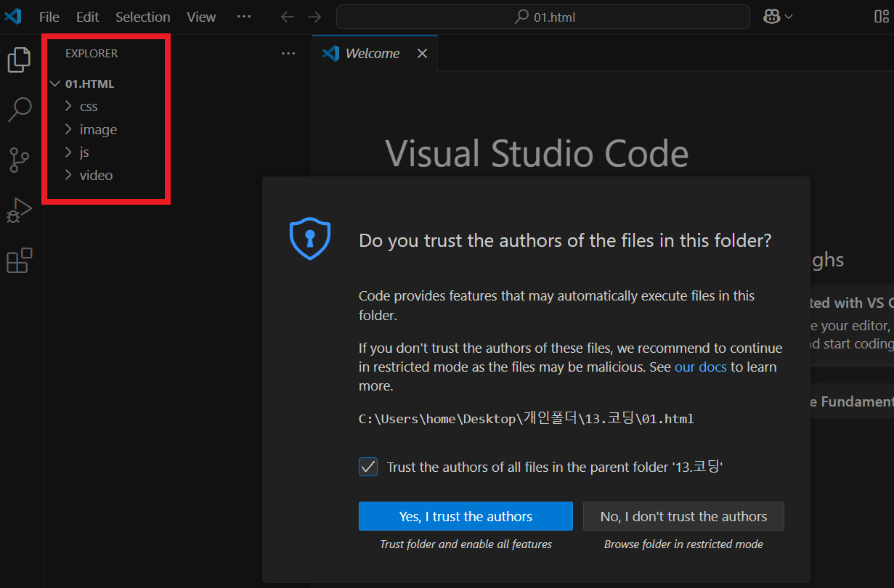Open the Extensions view icon
The width and height of the screenshot is (894, 588).
20,260
